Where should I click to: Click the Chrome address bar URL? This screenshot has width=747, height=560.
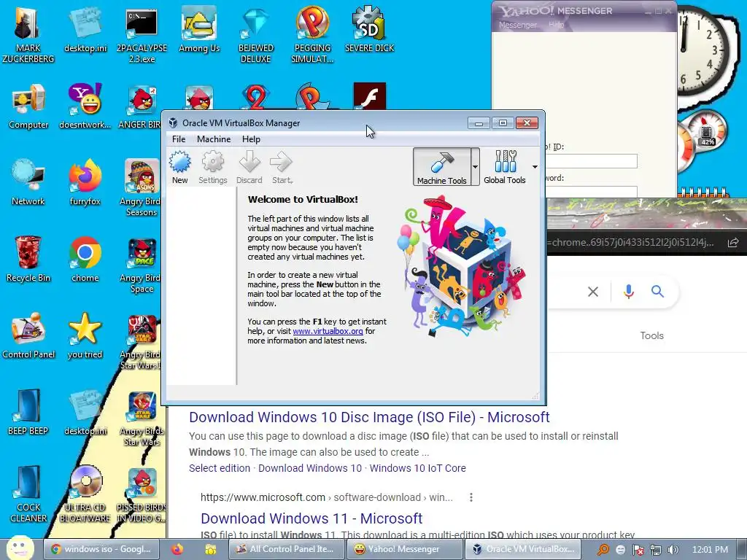pyautogui.click(x=631, y=243)
